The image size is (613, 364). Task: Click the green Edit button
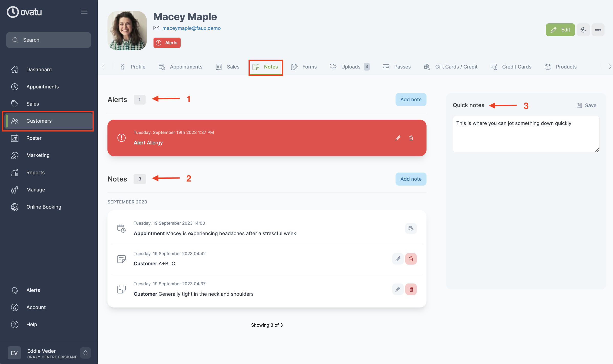[x=560, y=30]
